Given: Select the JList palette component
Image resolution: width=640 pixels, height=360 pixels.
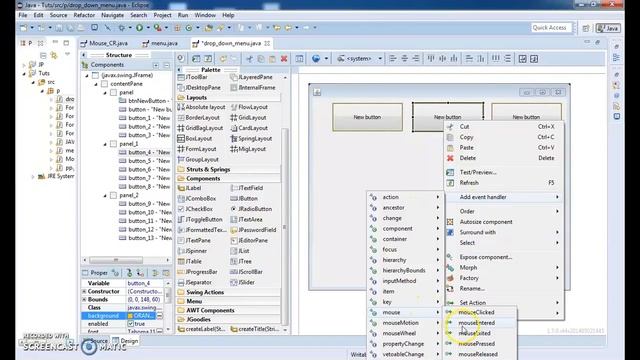Looking at the screenshot, I should (240, 251).
